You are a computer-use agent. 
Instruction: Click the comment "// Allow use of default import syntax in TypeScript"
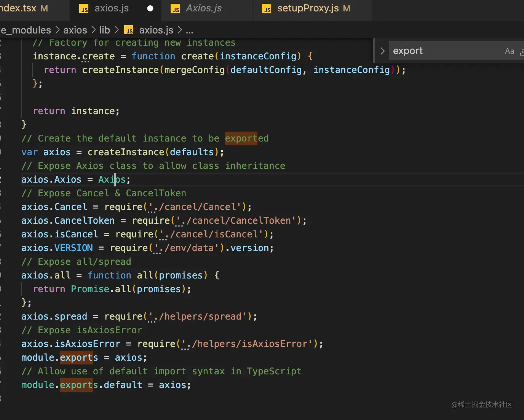pyautogui.click(x=161, y=371)
